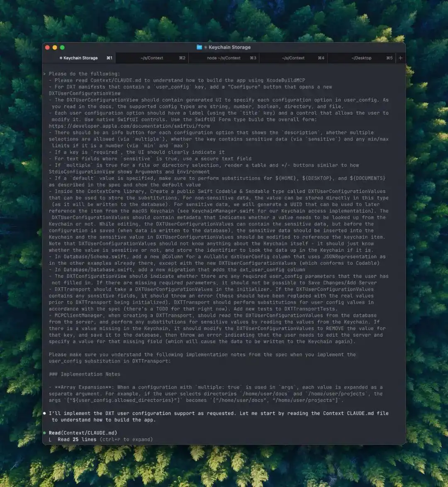Click the 'Read(Context/CLAUDE.md)' tool call line
This screenshot has height=487, width=448.
pos(83,433)
